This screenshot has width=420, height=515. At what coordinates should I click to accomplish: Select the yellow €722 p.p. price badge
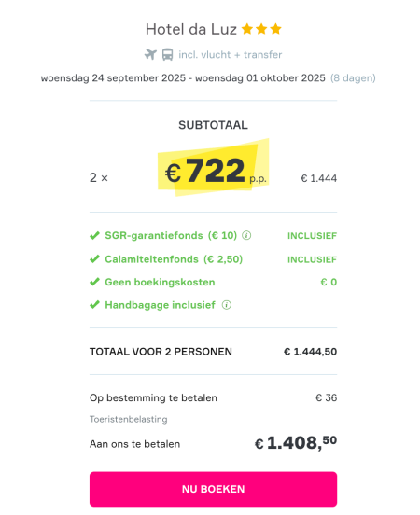pyautogui.click(x=214, y=168)
